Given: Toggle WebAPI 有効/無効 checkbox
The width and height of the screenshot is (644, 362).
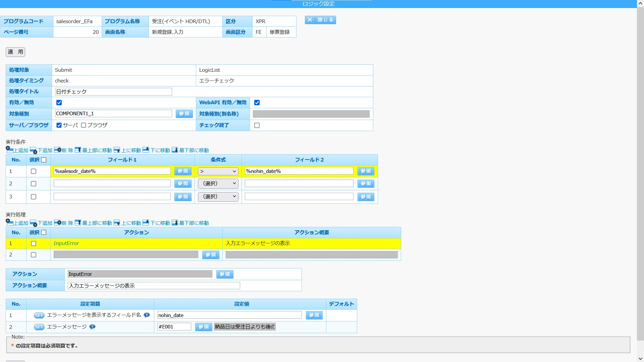Looking at the screenshot, I should click(x=257, y=103).
